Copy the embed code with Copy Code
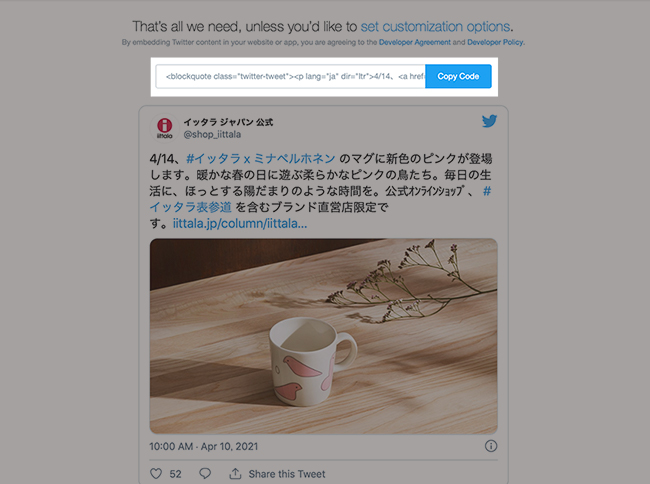650x484 pixels. click(x=458, y=76)
